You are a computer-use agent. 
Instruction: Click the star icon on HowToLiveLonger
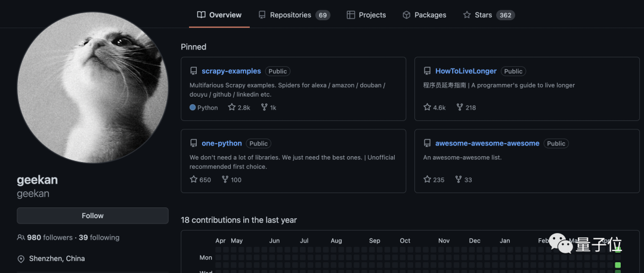[x=427, y=107]
